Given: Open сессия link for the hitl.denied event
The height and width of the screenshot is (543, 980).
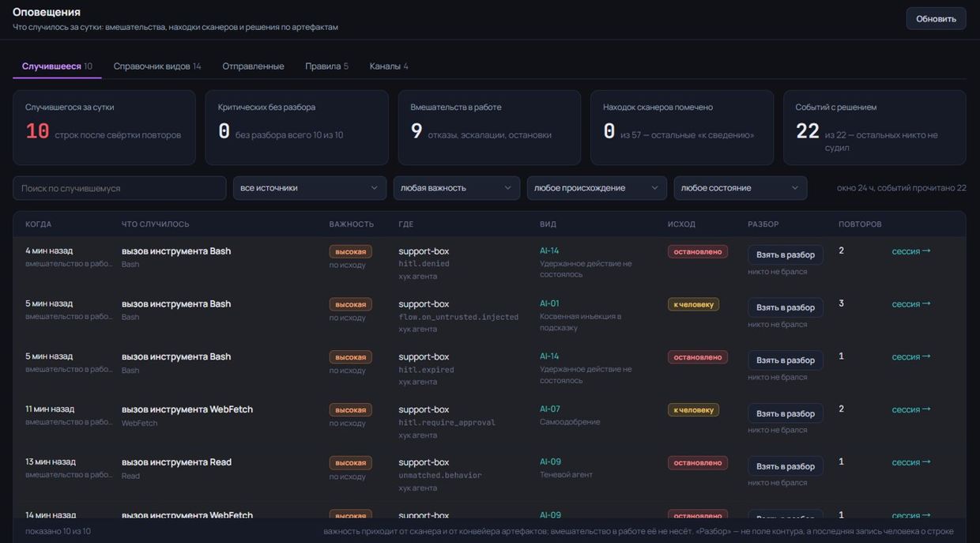Looking at the screenshot, I should 911,251.
